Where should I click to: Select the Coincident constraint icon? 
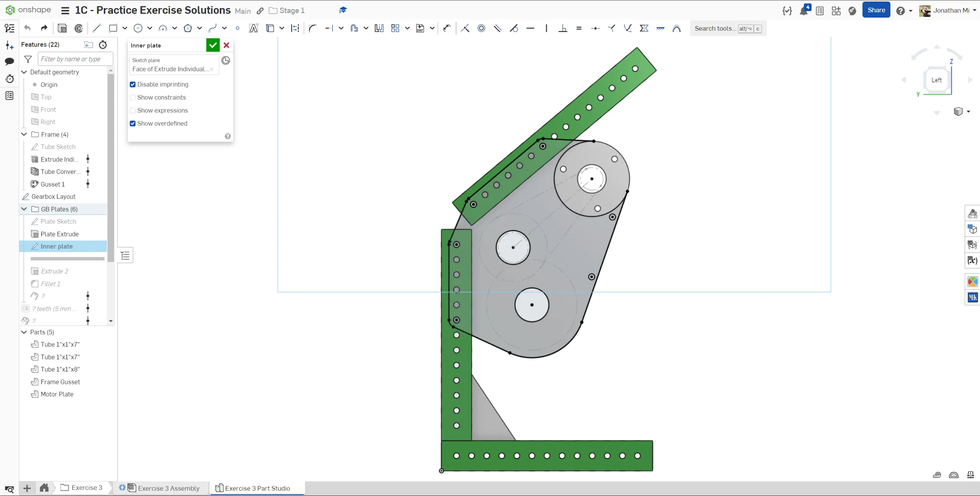point(465,28)
